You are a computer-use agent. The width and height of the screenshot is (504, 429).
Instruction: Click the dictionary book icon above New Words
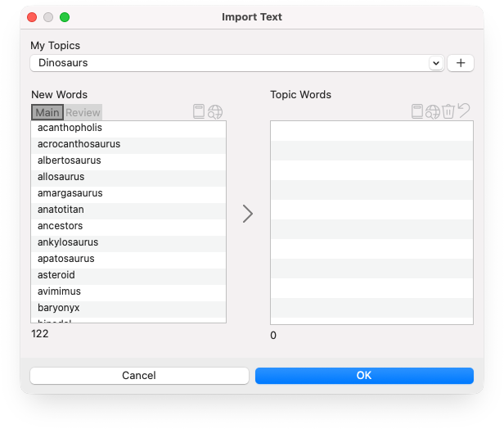199,111
